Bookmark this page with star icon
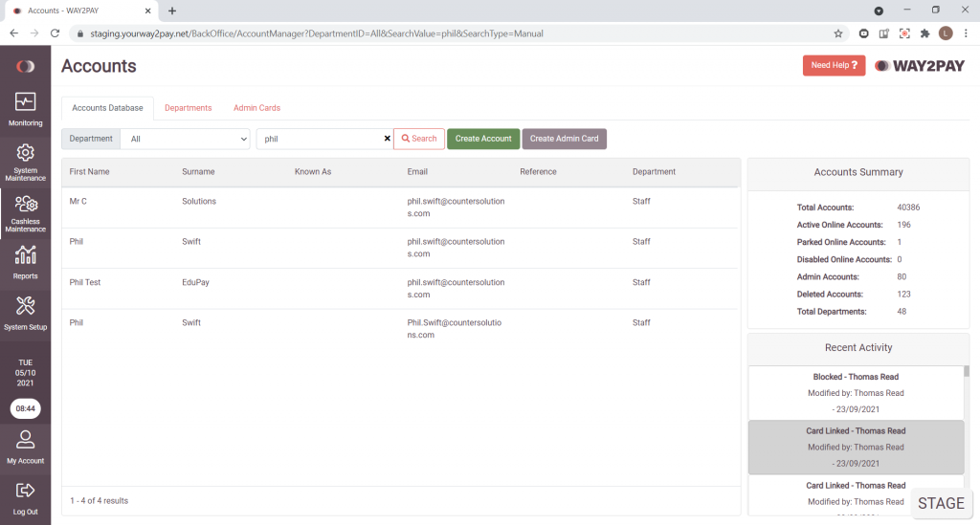The image size is (980, 525). 838,33
